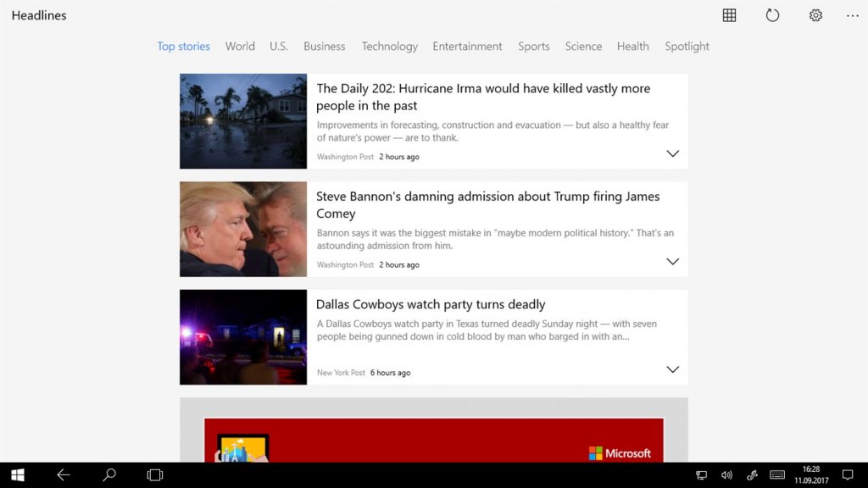Expand the Hurricane Irma story details

point(672,153)
